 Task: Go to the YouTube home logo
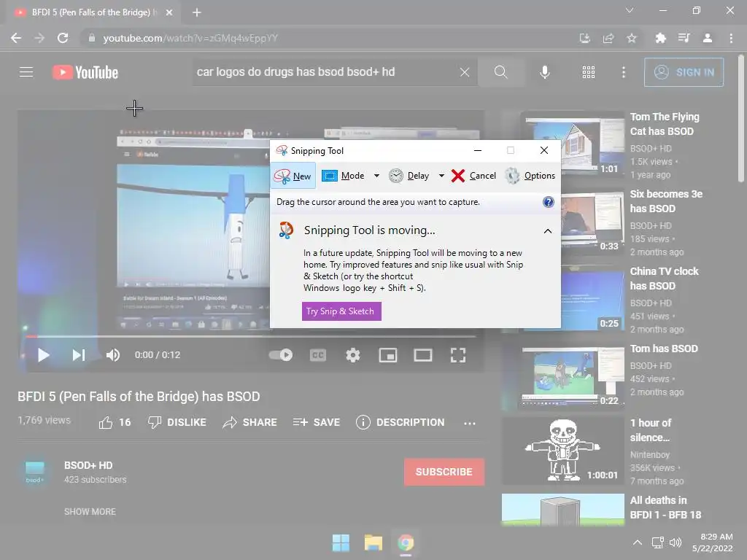pyautogui.click(x=85, y=72)
